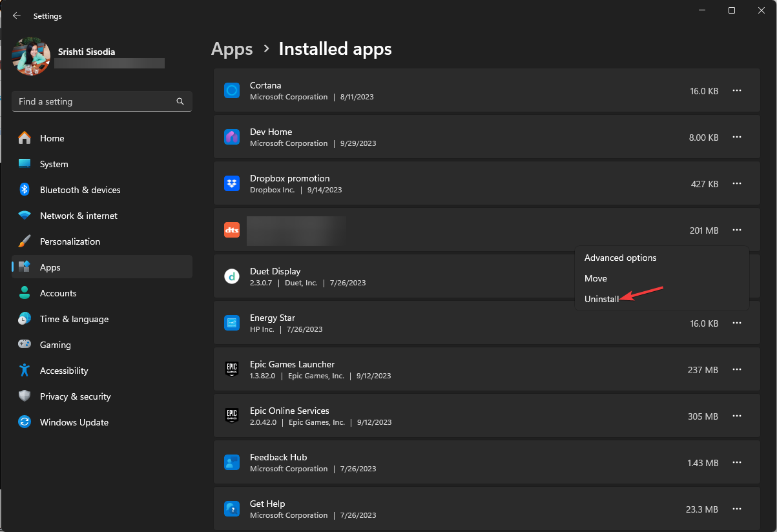Open more options for Dropbox promotion
This screenshot has height=532, width=777.
pyautogui.click(x=737, y=184)
